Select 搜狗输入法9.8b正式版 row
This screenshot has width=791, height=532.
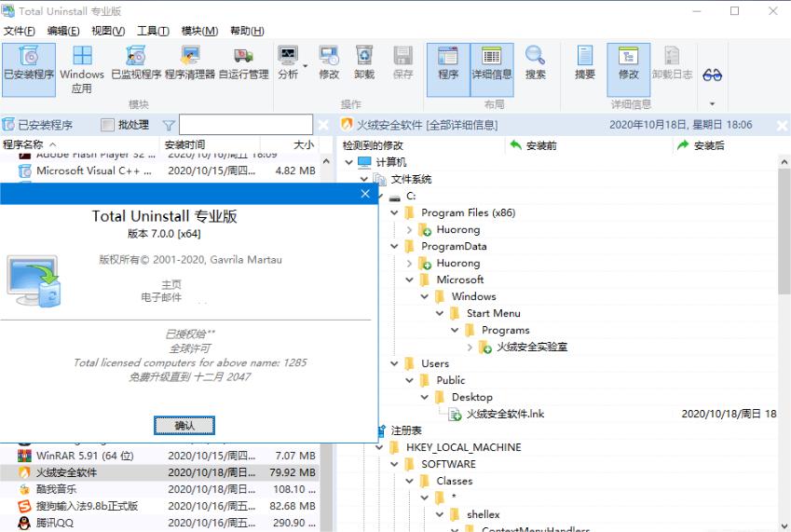click(159, 506)
